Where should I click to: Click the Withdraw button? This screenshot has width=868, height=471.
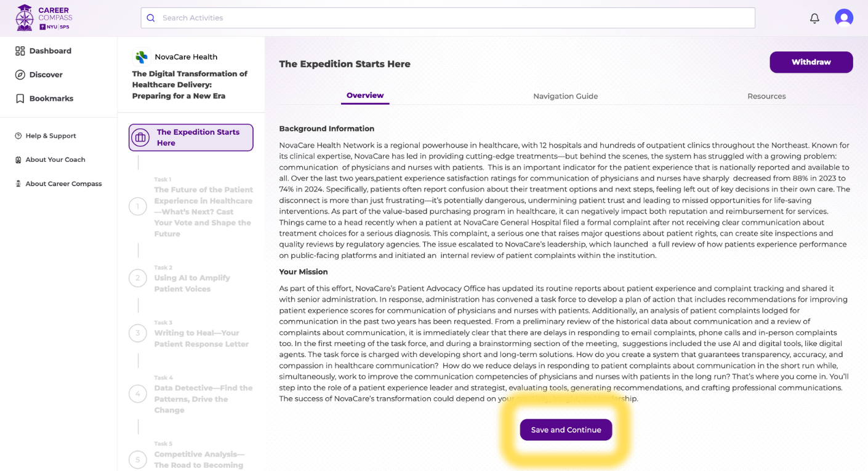tap(811, 62)
